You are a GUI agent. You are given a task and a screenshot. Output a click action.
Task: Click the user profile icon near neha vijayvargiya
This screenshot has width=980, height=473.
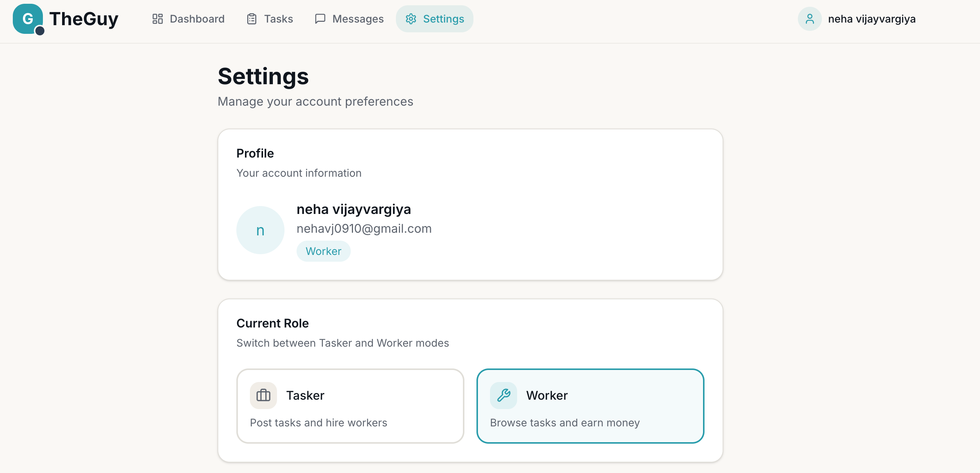(x=810, y=19)
